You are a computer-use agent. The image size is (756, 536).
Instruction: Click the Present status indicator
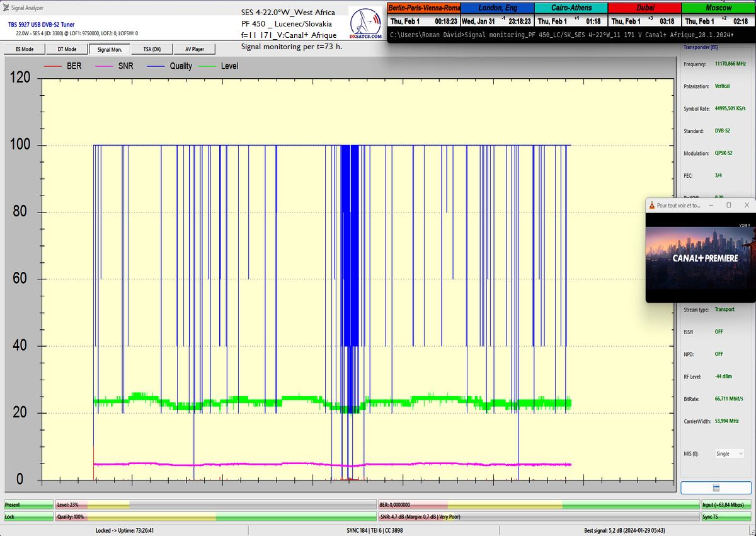coord(28,505)
